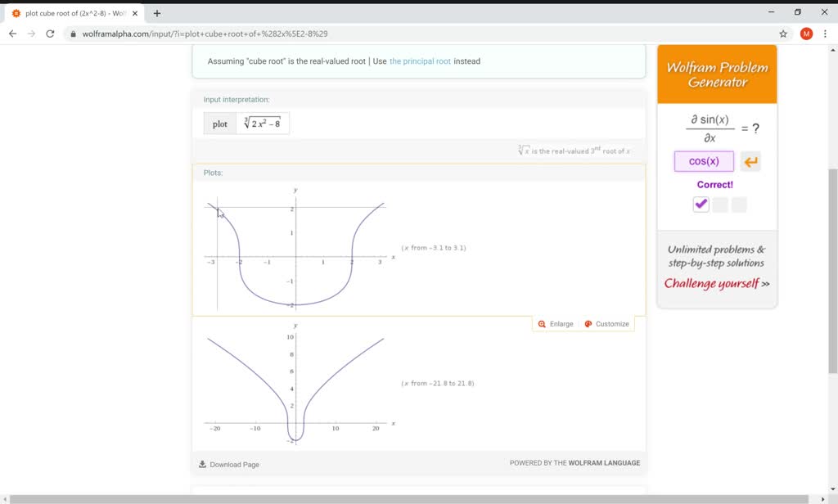Click the forward navigation arrow
The image size is (838, 504).
30,34
